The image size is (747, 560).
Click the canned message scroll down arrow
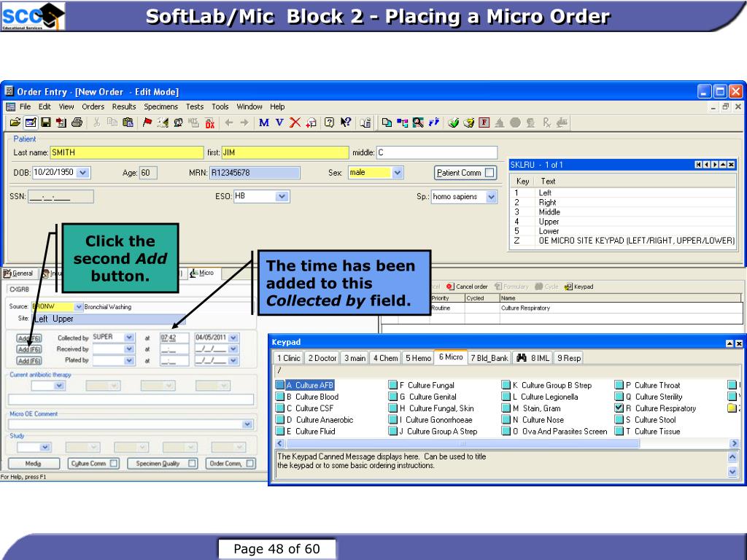(x=732, y=472)
